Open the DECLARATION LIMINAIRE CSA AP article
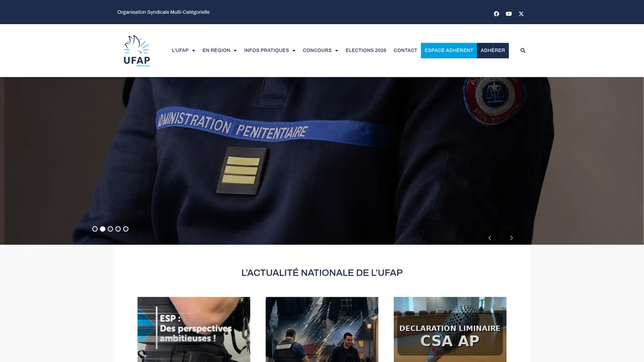Viewport: 644px width, 362px height. point(450,329)
